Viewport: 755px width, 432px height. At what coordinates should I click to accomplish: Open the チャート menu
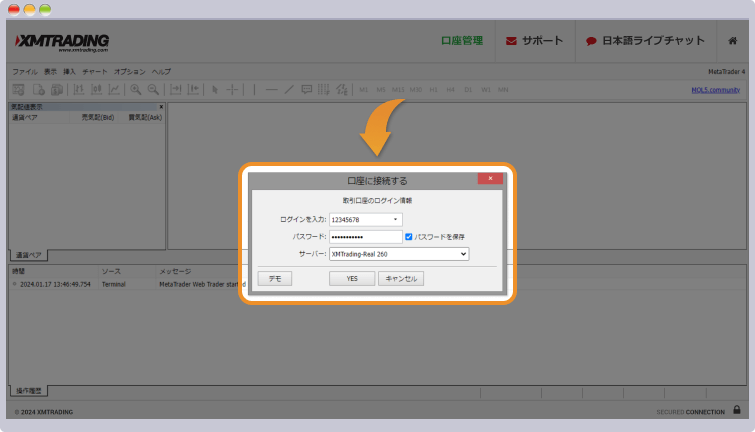point(95,72)
